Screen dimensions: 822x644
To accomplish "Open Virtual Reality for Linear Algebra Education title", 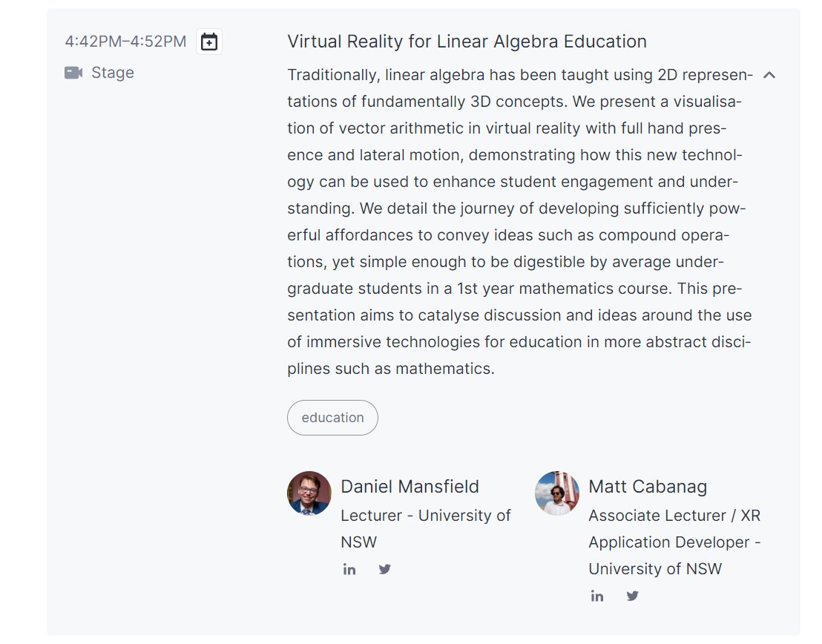I will [467, 42].
